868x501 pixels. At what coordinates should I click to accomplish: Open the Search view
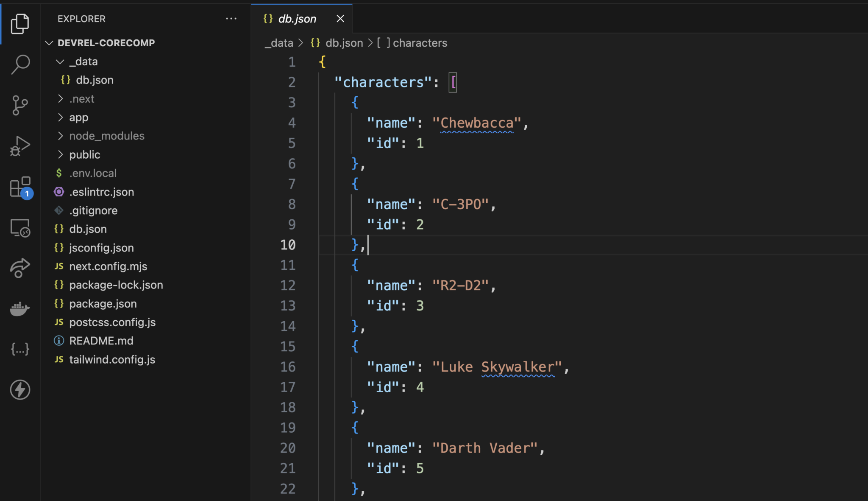20,64
